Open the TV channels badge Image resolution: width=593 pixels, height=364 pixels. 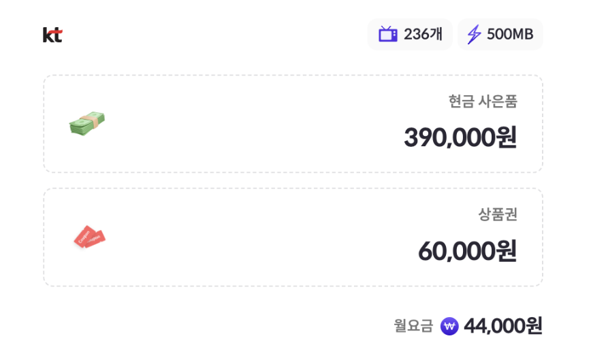pos(410,34)
